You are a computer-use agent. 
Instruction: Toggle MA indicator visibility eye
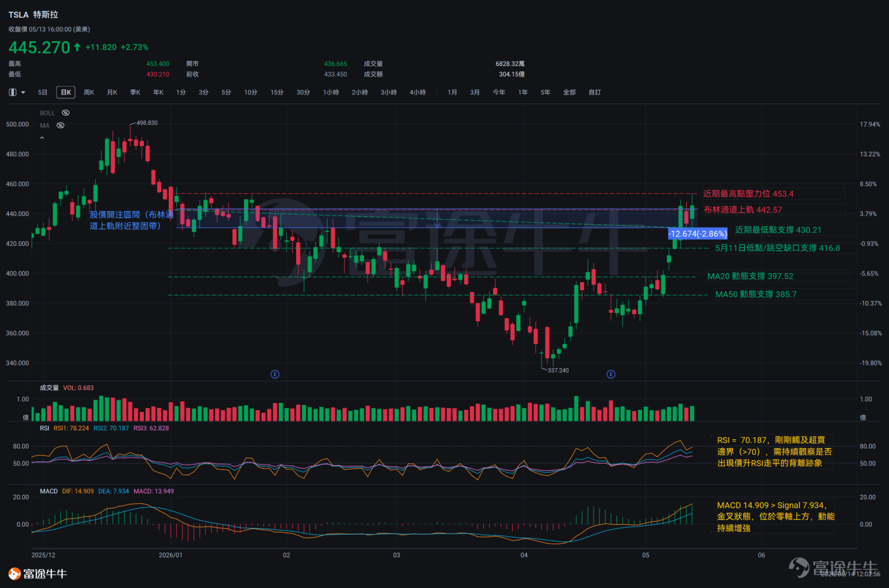[61, 125]
